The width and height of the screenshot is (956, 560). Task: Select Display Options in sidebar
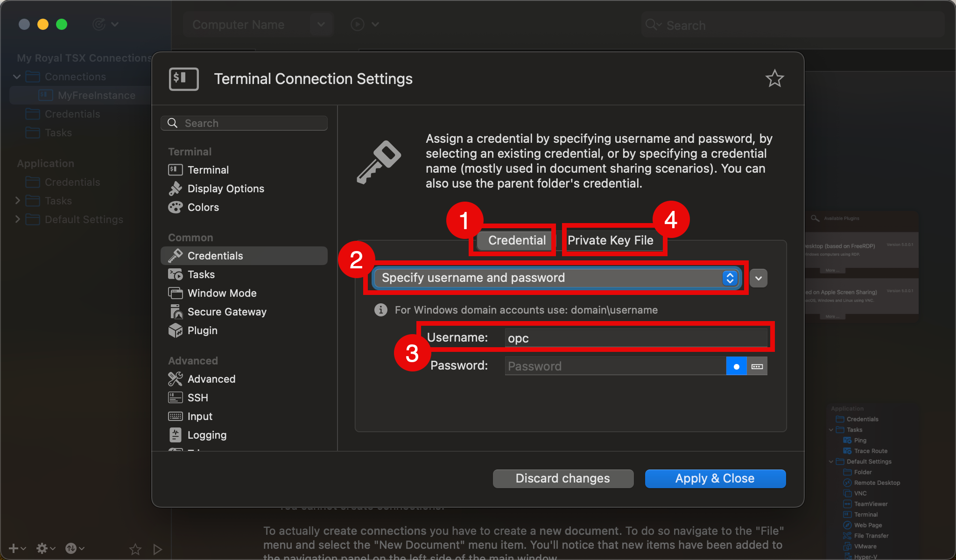[225, 189]
